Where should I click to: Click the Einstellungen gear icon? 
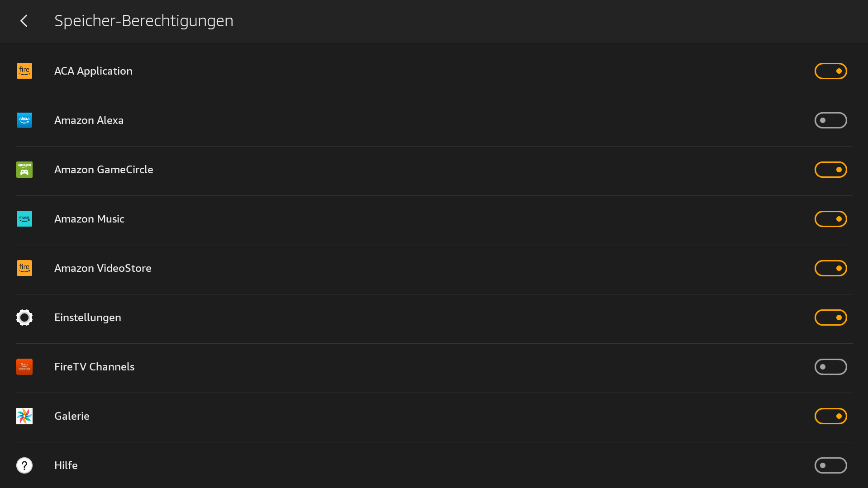tap(24, 317)
